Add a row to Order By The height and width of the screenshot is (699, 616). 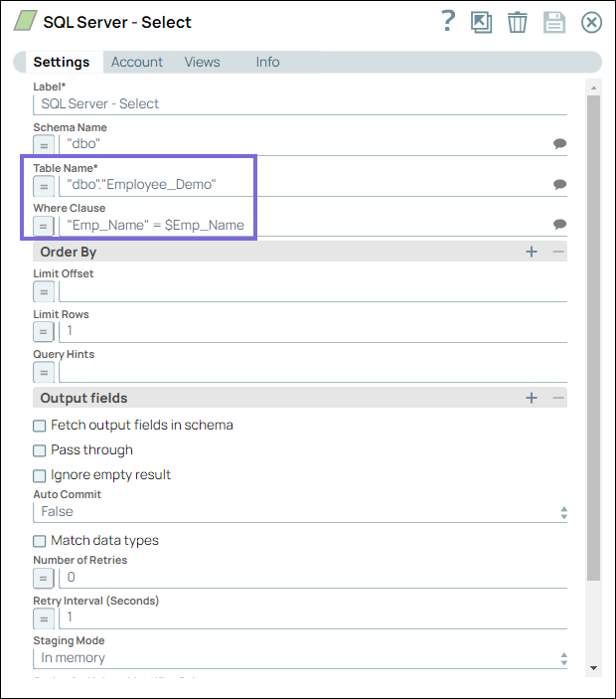click(532, 252)
